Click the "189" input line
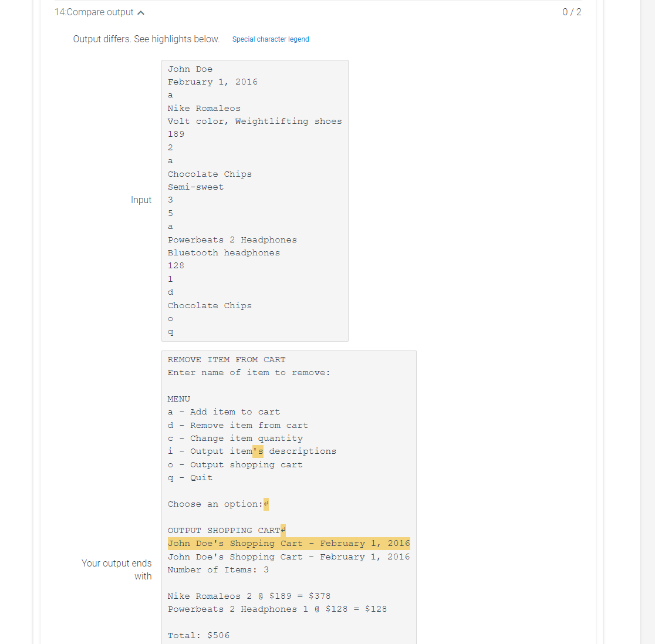This screenshot has width=655, height=644. [176, 134]
